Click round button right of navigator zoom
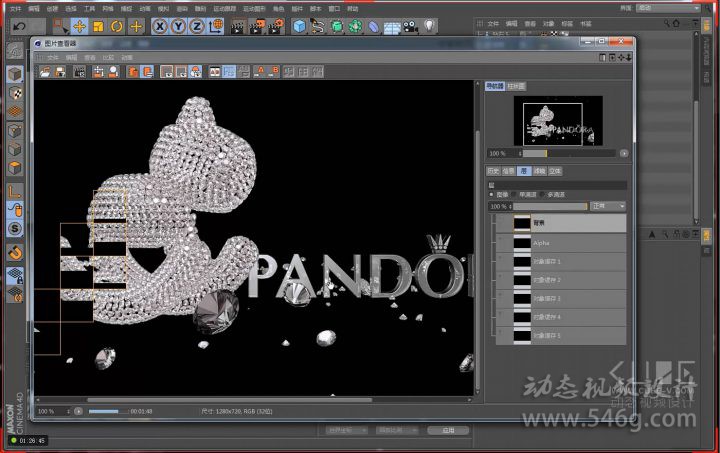720x453 pixels. [x=624, y=153]
